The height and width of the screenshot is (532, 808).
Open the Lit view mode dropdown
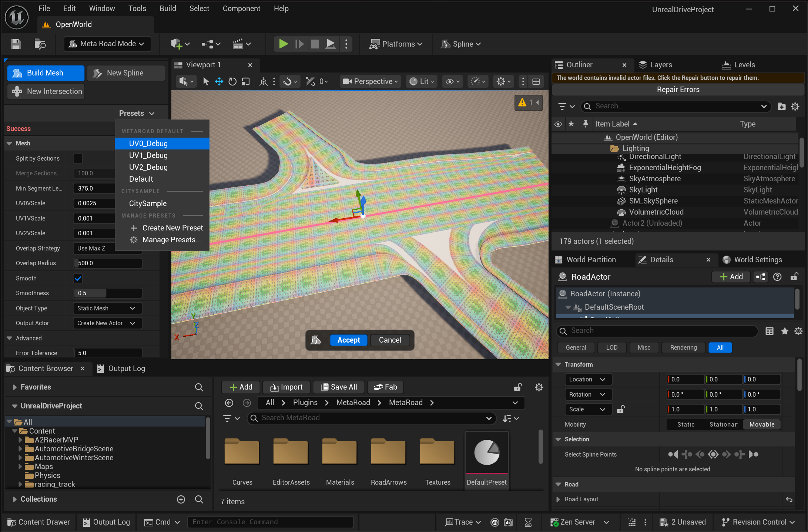pos(422,81)
